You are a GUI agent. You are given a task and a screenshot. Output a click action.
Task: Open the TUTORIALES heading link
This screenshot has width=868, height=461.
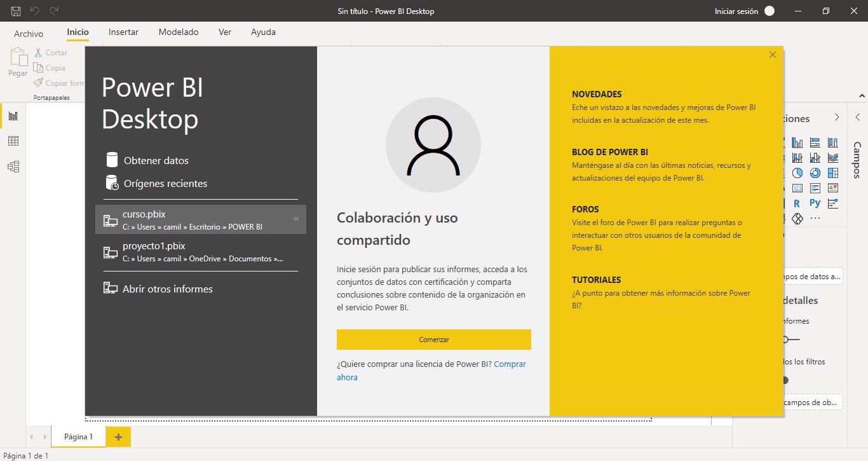point(596,280)
